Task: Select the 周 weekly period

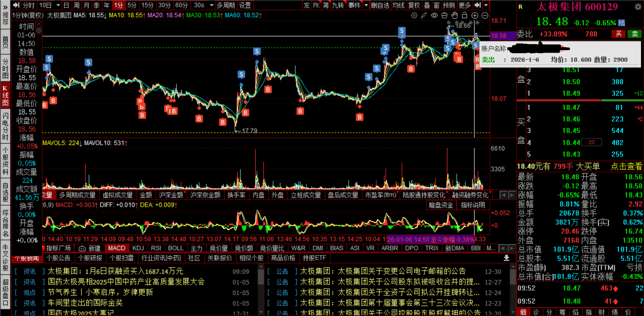Action: [x=76, y=5]
